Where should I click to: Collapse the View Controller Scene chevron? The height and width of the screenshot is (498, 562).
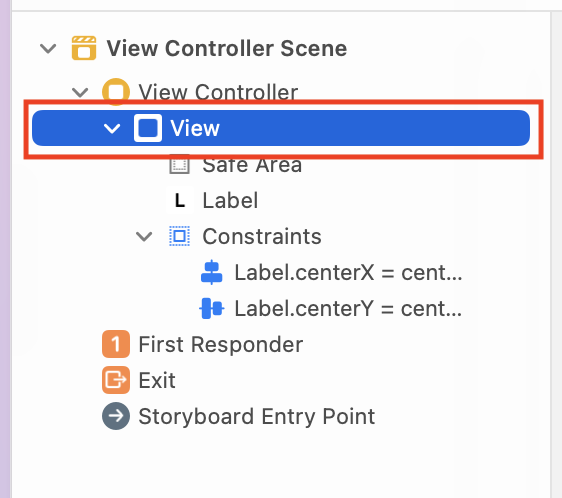[x=48, y=48]
